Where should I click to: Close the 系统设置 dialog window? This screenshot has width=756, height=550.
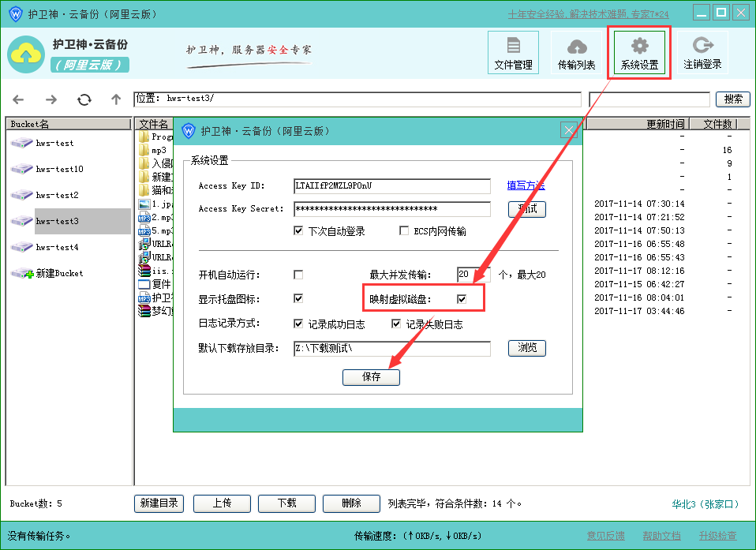tap(567, 131)
